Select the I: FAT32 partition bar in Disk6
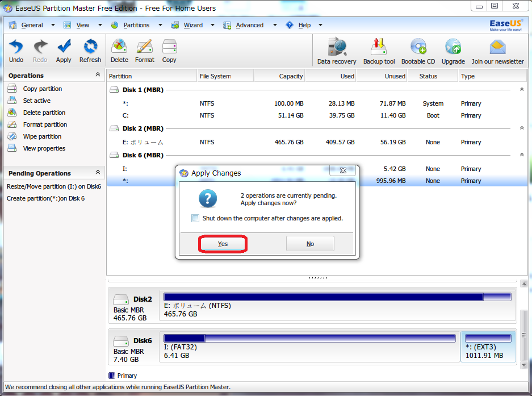532x396 pixels. tap(309, 338)
